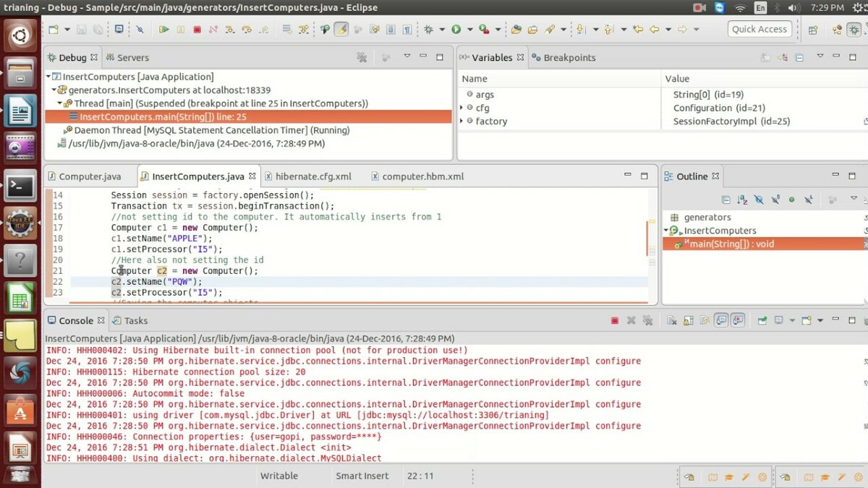Terminate the debug session
This screenshot has width=868, height=488.
click(x=197, y=29)
